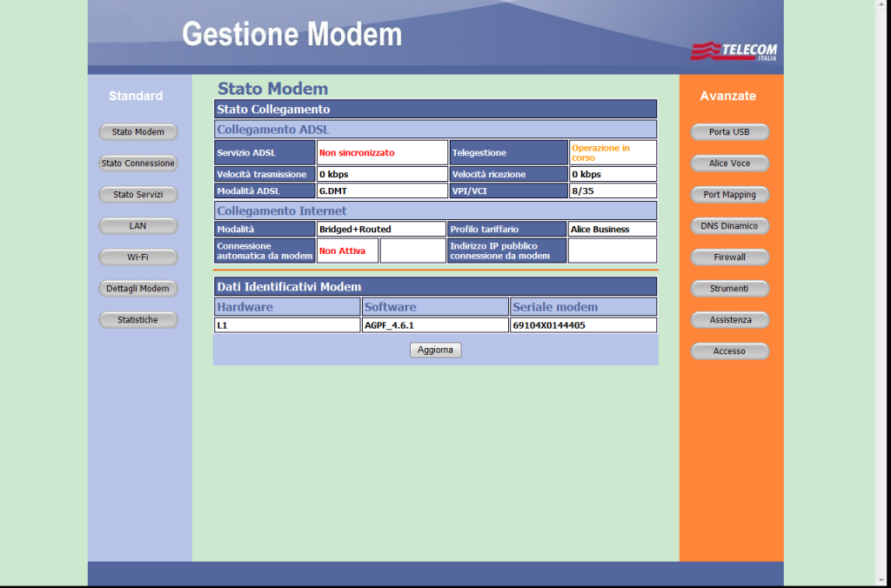Configure Port Mapping
The image size is (891, 588).
coord(729,195)
